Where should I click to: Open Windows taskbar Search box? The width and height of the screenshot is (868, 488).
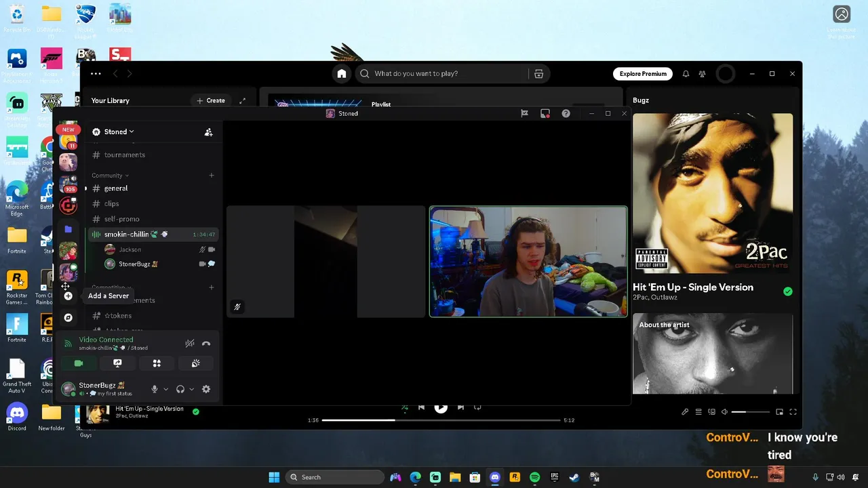point(335,477)
